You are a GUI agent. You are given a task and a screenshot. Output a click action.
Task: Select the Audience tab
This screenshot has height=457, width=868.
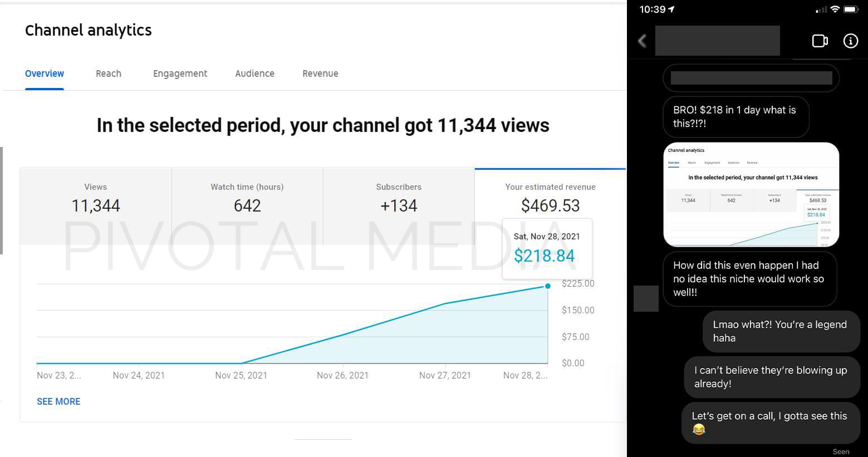pos(254,73)
